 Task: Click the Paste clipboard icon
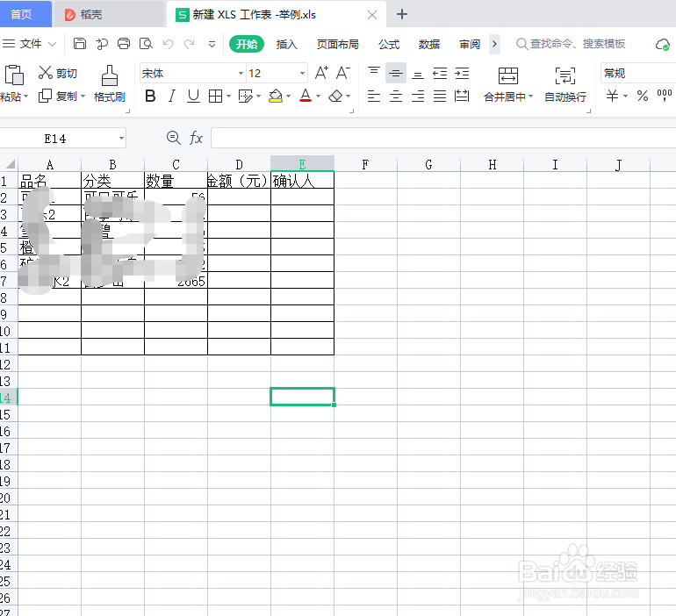(14, 75)
